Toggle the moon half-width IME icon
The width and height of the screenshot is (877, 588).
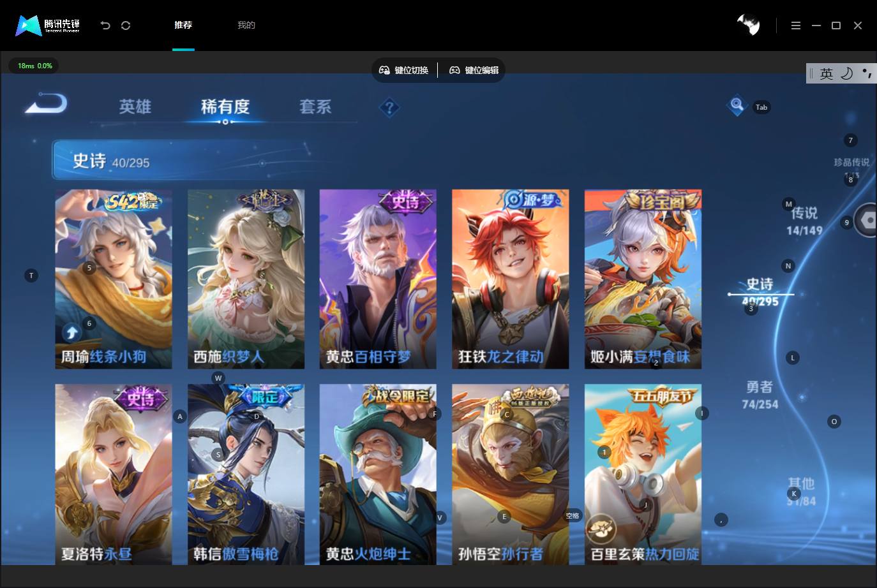[846, 73]
